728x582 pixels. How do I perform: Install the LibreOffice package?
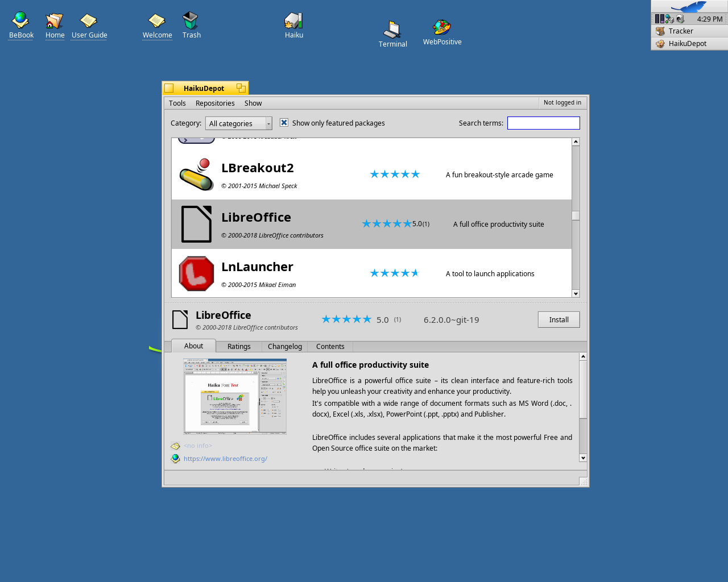tap(559, 320)
